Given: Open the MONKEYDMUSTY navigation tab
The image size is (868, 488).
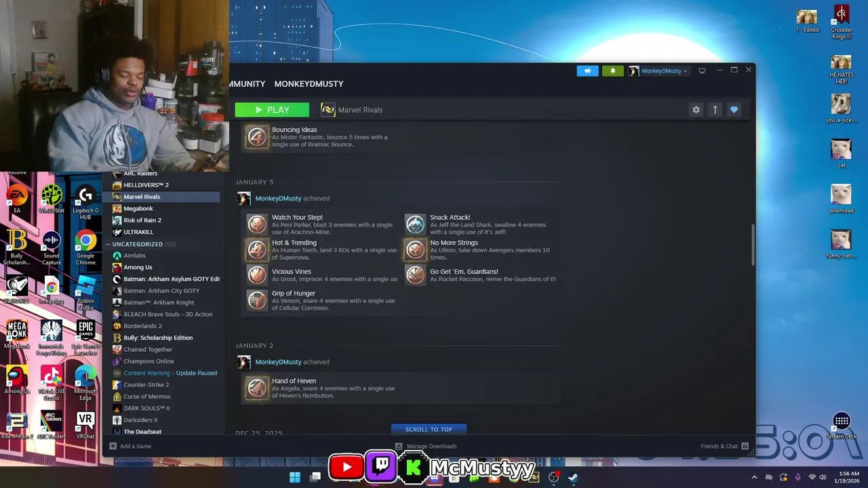Looking at the screenshot, I should 309,84.
